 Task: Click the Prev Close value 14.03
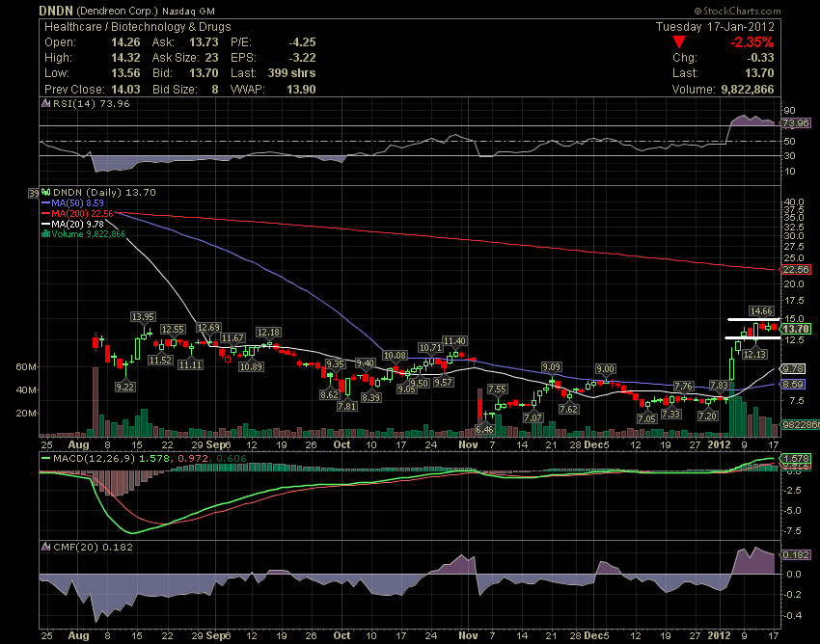point(125,90)
